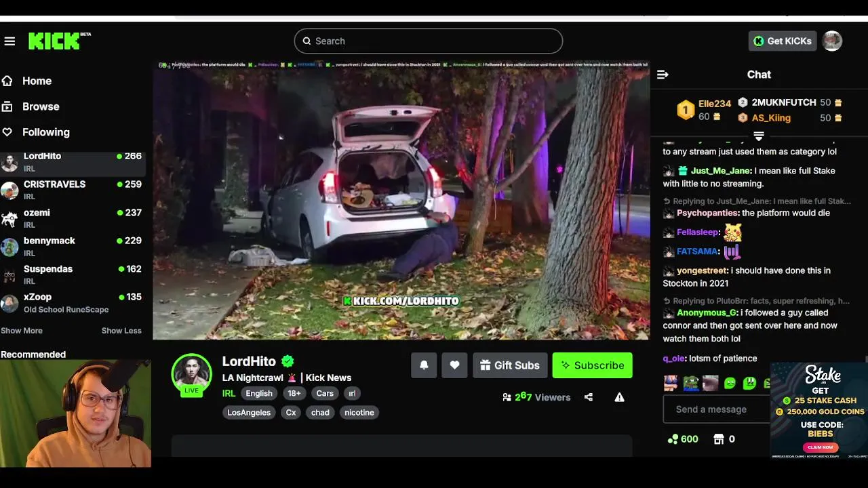Toggle stream notification bell
This screenshot has width=868, height=488.
tap(424, 365)
